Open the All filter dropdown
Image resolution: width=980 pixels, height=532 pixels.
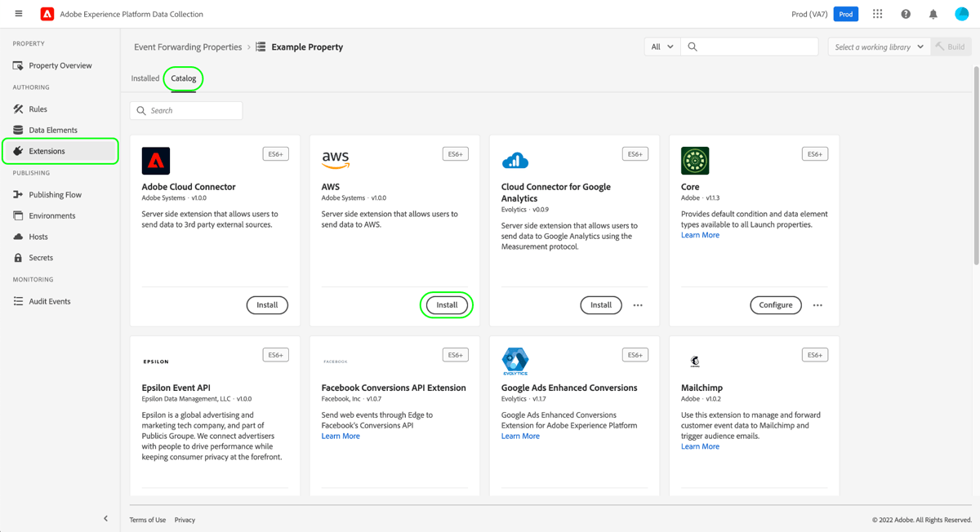pyautogui.click(x=661, y=47)
